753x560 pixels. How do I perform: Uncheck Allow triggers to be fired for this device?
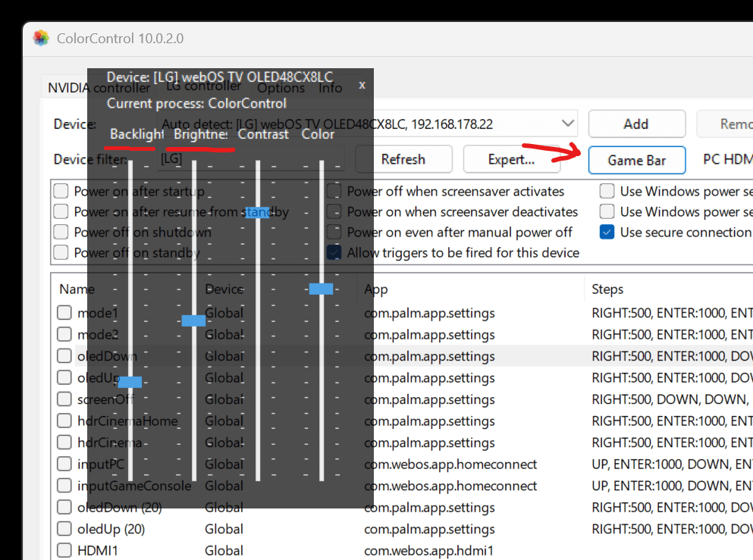[x=334, y=252]
